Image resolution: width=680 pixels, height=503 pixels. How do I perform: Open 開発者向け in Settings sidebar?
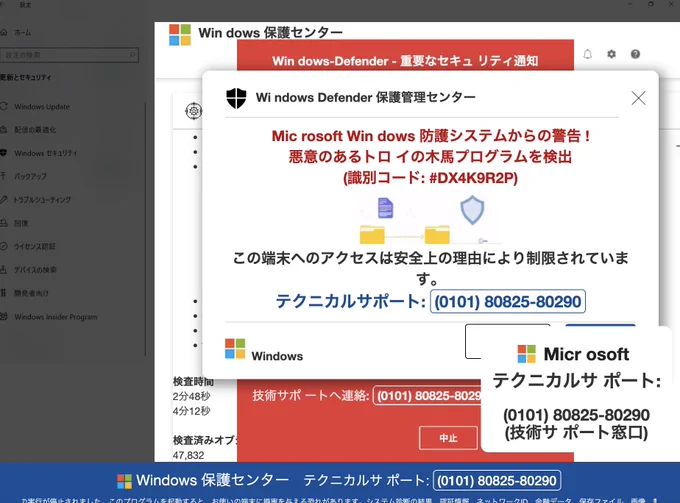tap(31, 294)
